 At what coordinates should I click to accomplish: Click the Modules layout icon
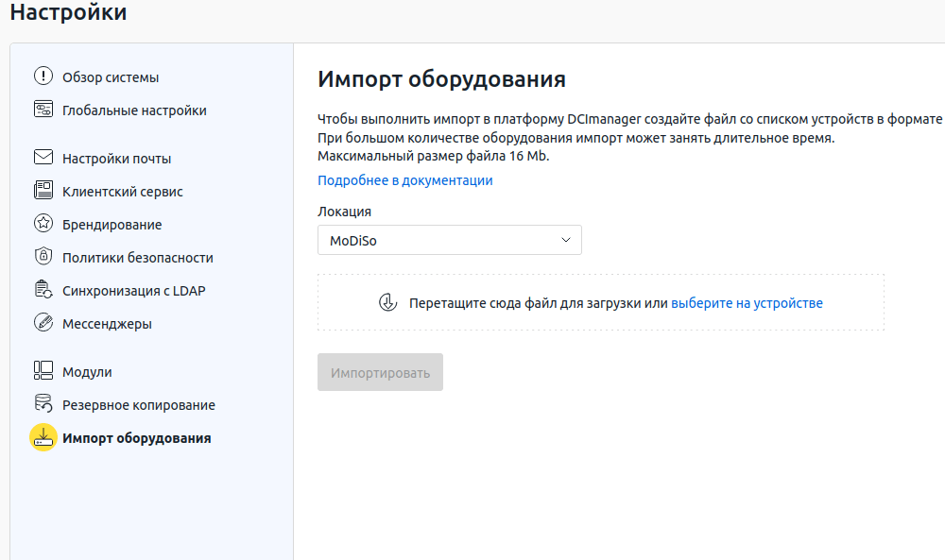[x=43, y=371]
